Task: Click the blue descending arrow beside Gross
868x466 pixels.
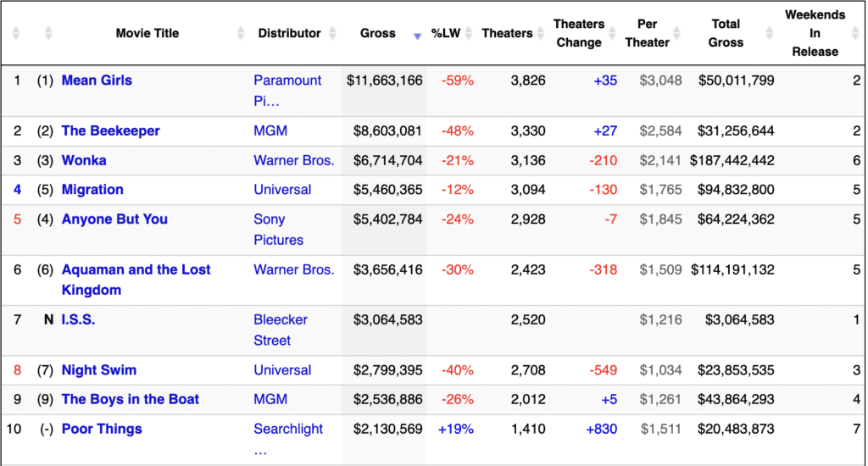Action: pyautogui.click(x=417, y=36)
